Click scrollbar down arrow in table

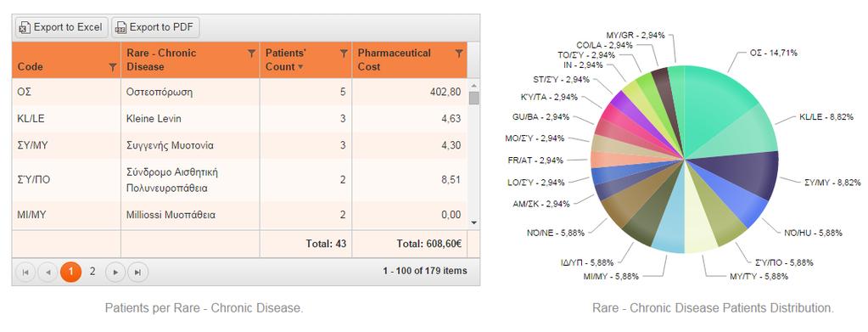473,222
